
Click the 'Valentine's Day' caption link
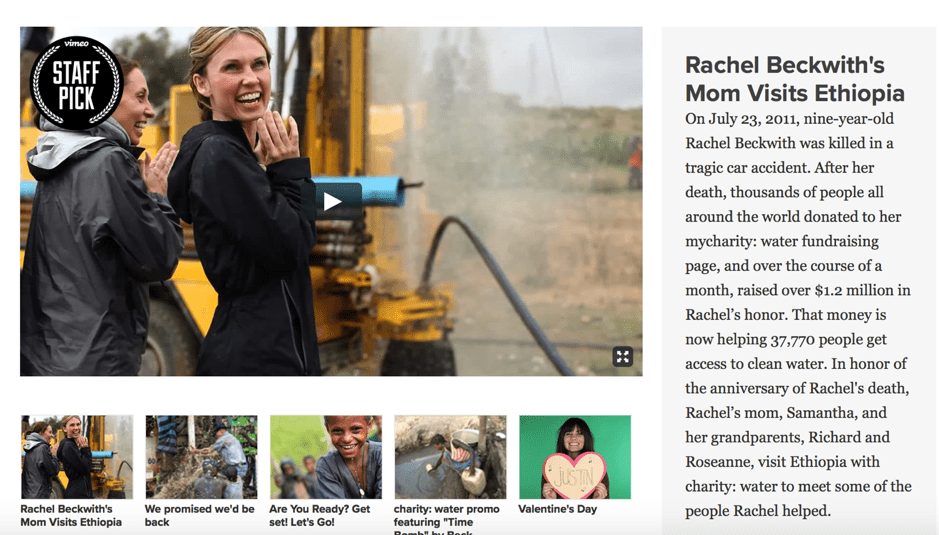tap(558, 509)
